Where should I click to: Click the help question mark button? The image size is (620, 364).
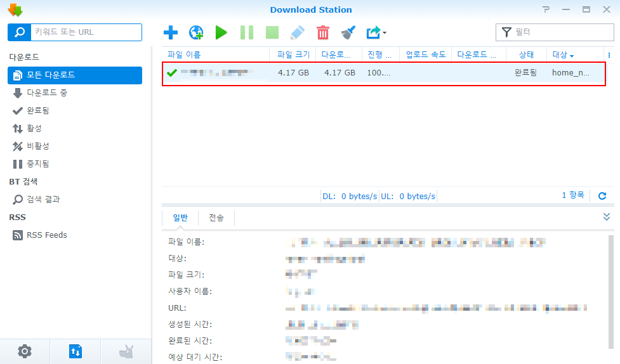[x=546, y=10]
